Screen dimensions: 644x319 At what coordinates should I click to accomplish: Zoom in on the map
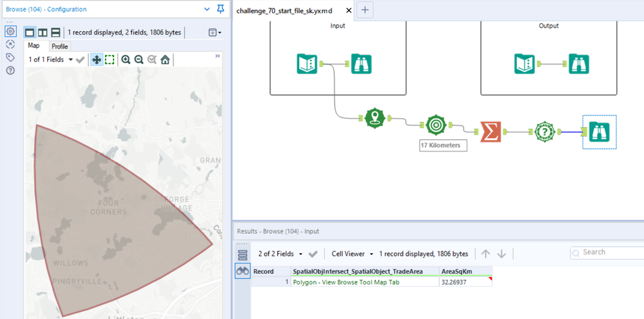coord(126,59)
